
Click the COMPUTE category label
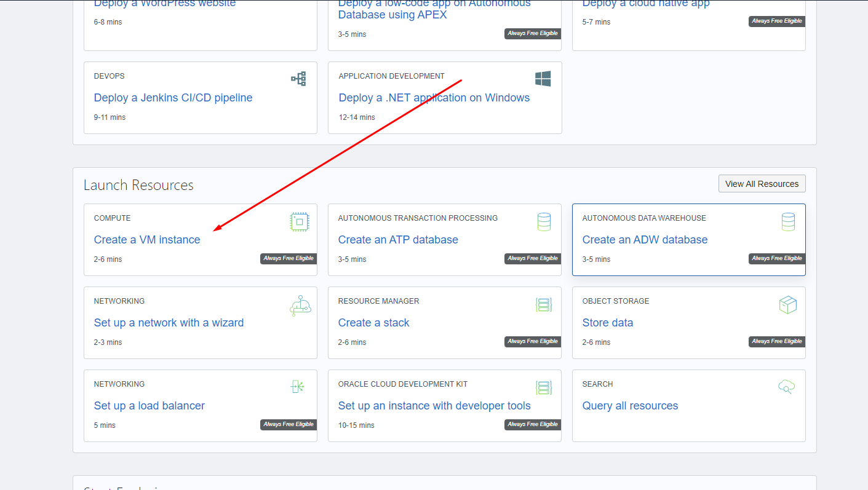pyautogui.click(x=113, y=218)
